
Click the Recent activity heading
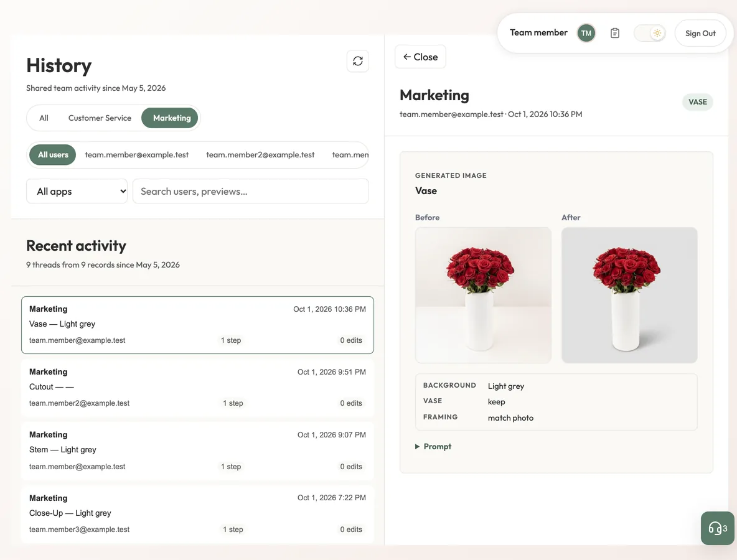click(76, 246)
